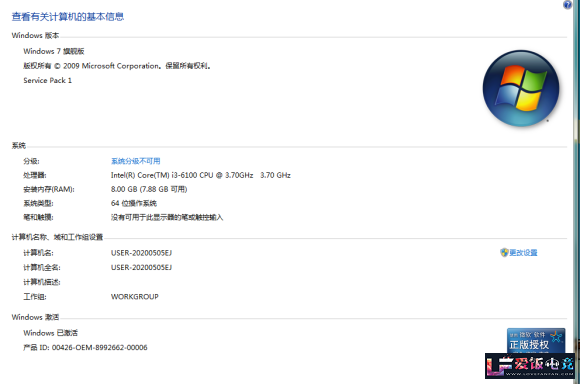Click the 分级 label
Viewport: 580px width, 384px height.
(x=31, y=161)
